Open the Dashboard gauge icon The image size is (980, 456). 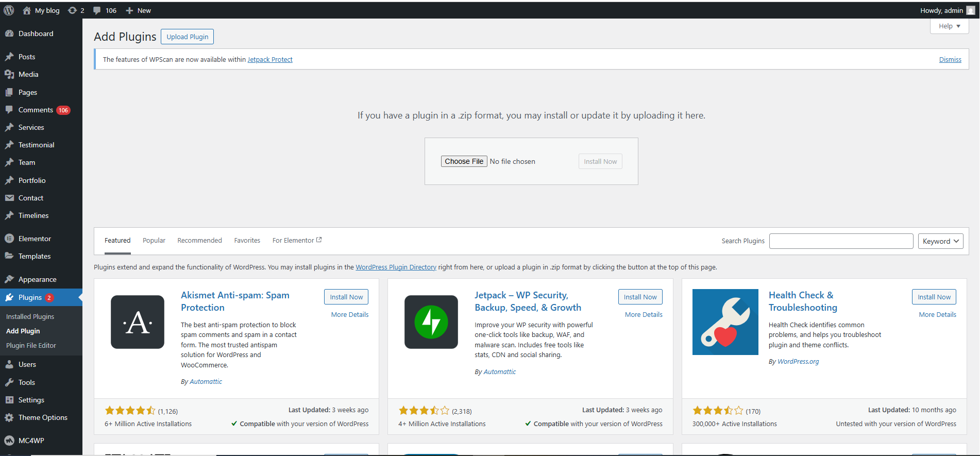tap(9, 33)
